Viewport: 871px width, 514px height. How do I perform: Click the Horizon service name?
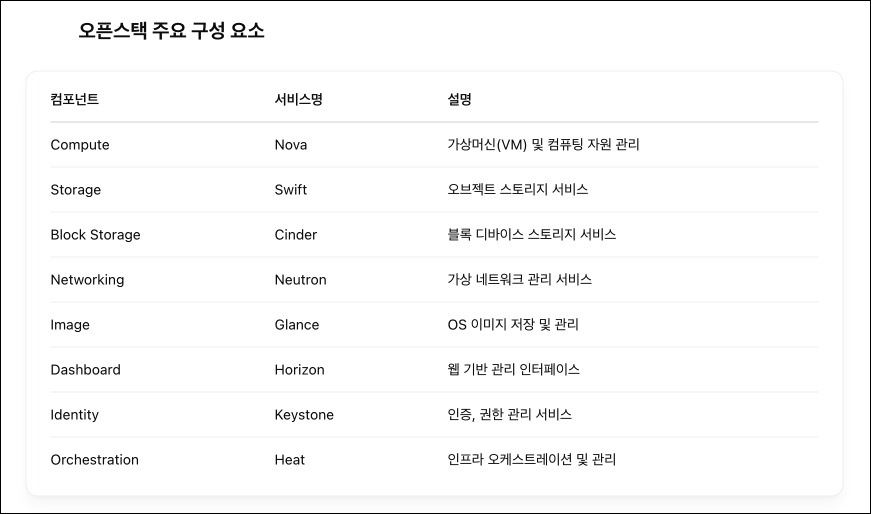(x=299, y=370)
